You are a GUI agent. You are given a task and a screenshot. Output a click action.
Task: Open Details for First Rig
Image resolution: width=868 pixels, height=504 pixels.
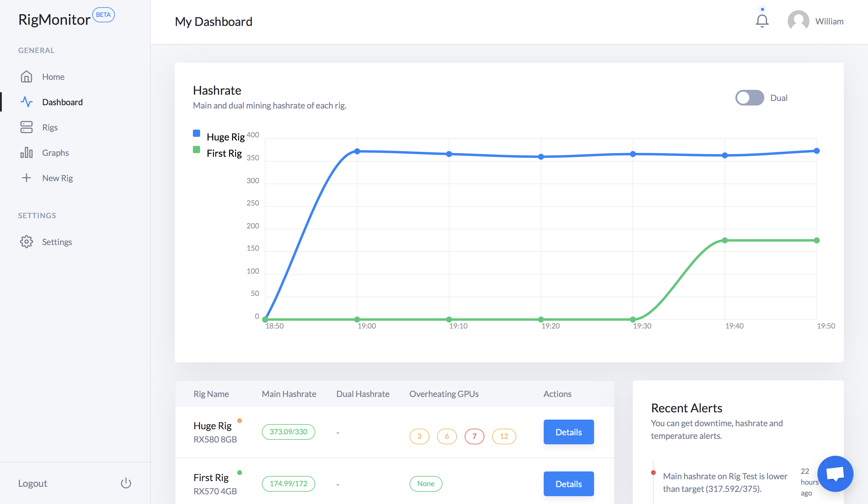coord(568,483)
